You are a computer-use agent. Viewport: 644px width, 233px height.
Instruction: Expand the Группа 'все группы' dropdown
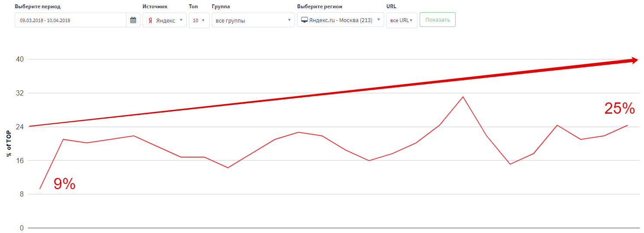[x=253, y=20]
